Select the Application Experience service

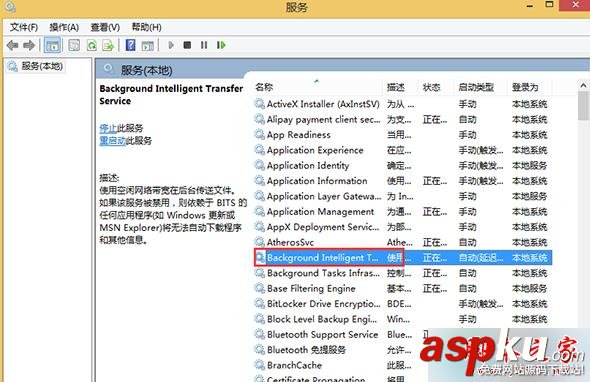point(403,151)
